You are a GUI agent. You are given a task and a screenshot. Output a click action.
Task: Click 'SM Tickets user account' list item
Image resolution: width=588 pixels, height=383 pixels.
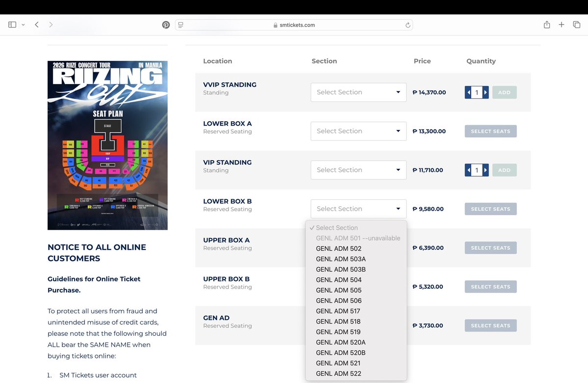coord(98,375)
